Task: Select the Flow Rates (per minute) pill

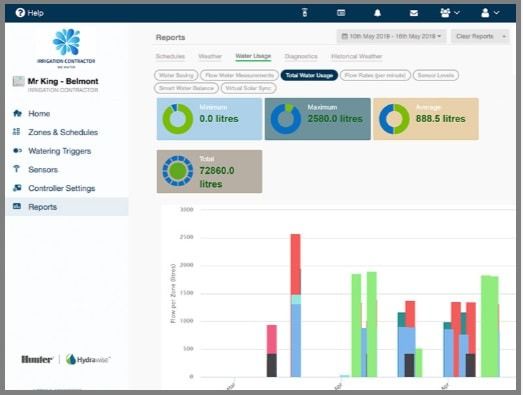Action: (x=375, y=75)
